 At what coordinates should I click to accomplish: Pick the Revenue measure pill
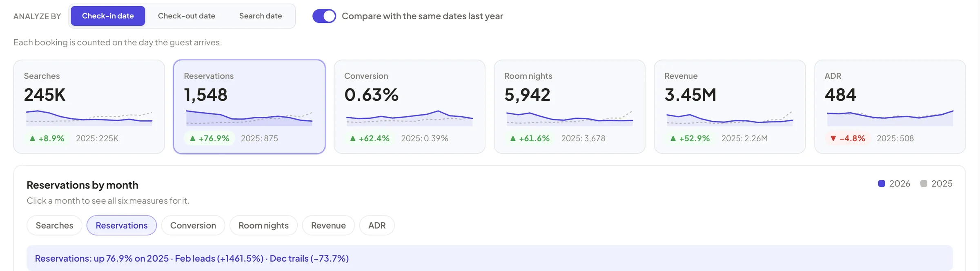[x=328, y=225]
